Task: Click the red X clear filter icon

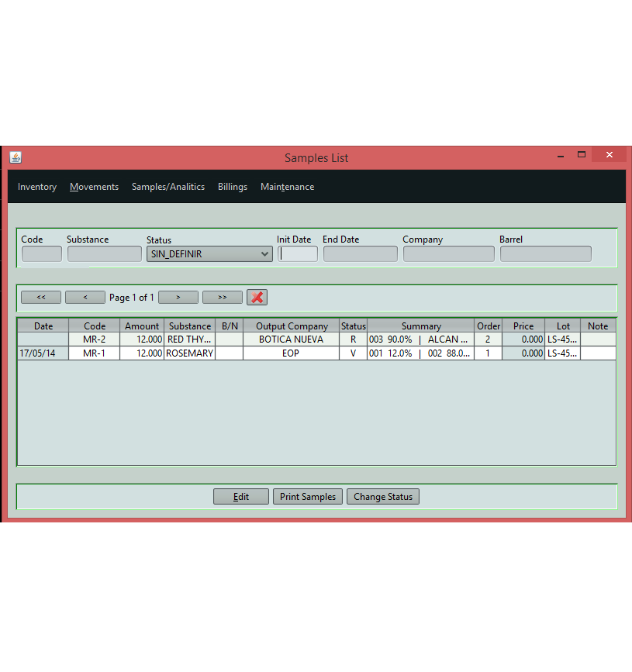Action: tap(257, 297)
